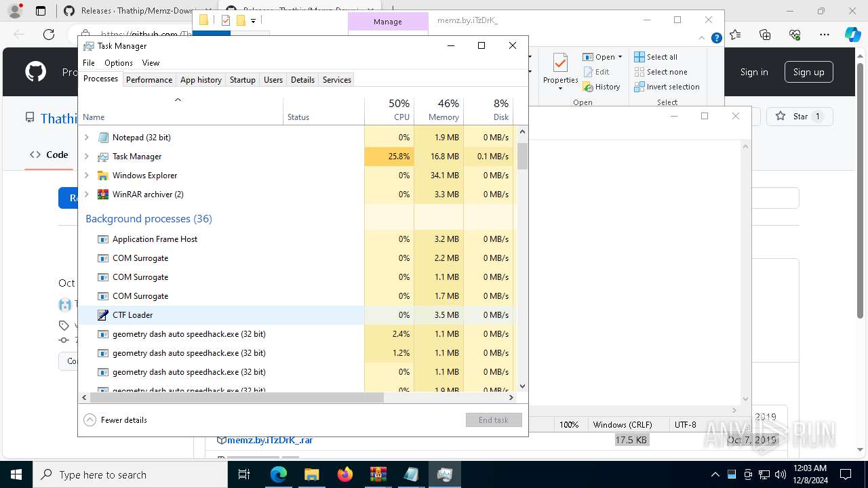This screenshot has width=868, height=488.
Task: Click Select all in Explorer ribbon
Action: (x=656, y=57)
